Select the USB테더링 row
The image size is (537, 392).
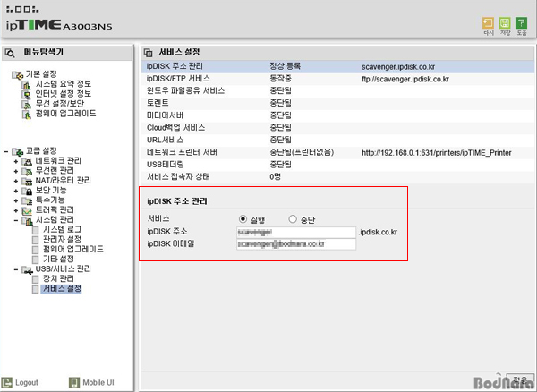pyautogui.click(x=337, y=165)
